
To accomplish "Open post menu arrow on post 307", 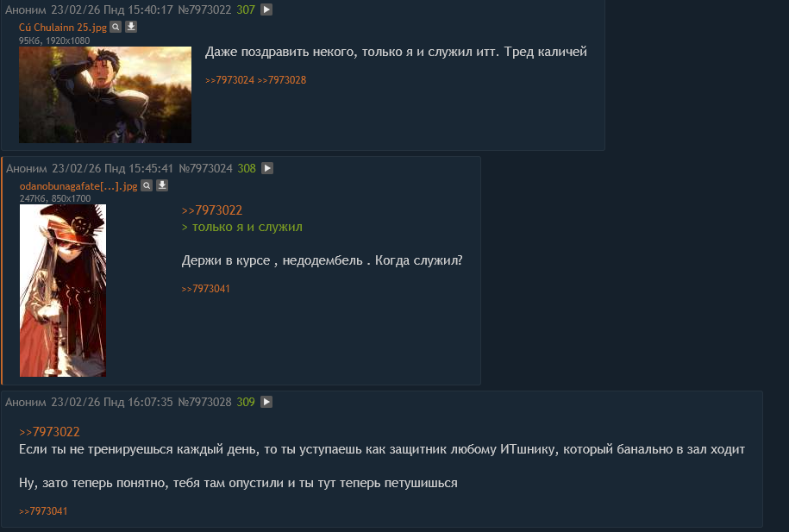I will click(266, 9).
